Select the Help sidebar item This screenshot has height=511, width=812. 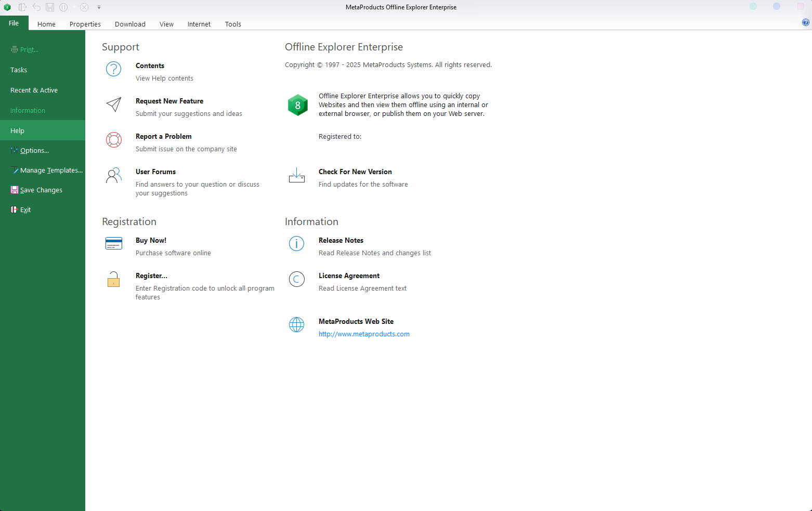pos(43,130)
